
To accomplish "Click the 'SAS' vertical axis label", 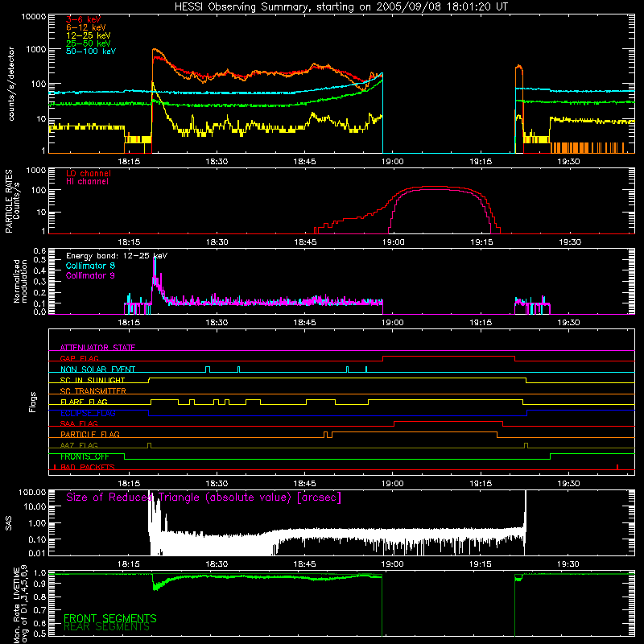I will (x=9, y=523).
